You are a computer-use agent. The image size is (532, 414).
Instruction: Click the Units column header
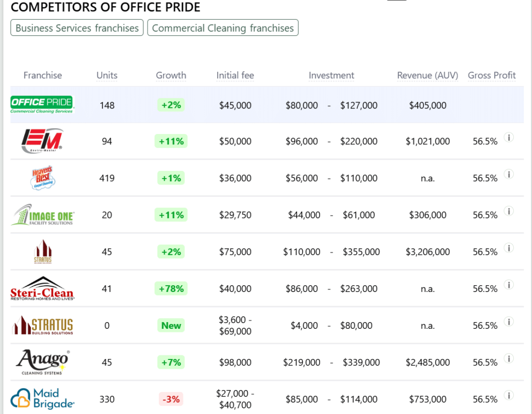tap(107, 75)
